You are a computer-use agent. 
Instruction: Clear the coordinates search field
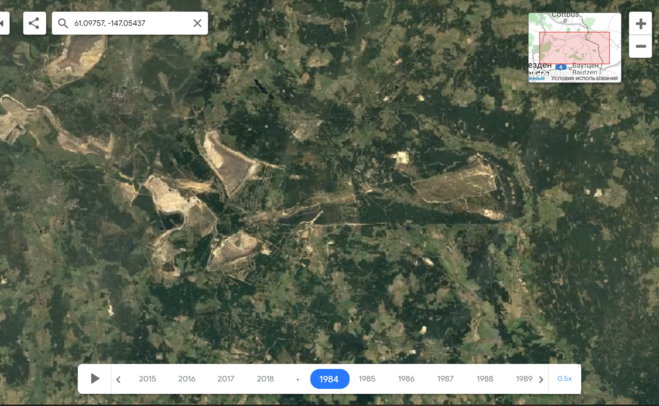pyautogui.click(x=197, y=23)
